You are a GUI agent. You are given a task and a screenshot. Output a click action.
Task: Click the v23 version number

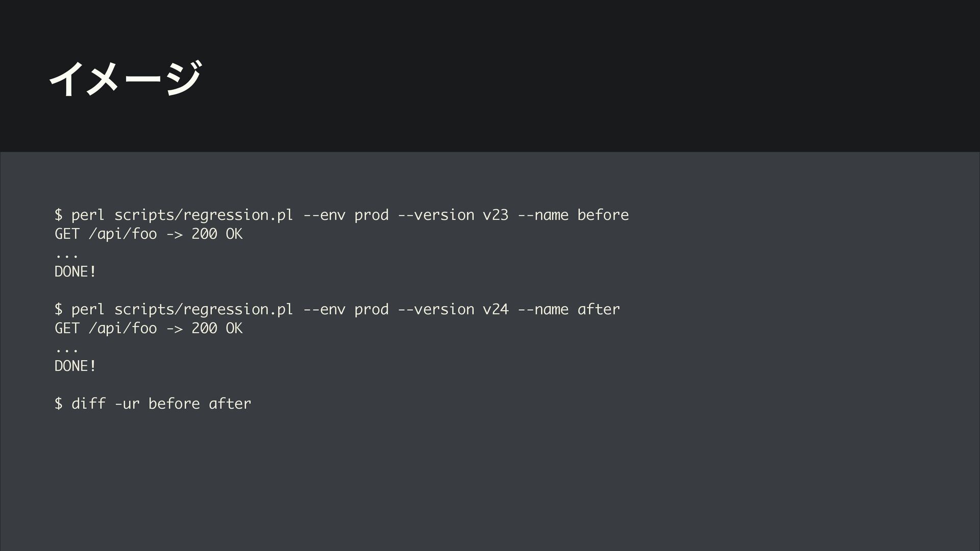(496, 215)
